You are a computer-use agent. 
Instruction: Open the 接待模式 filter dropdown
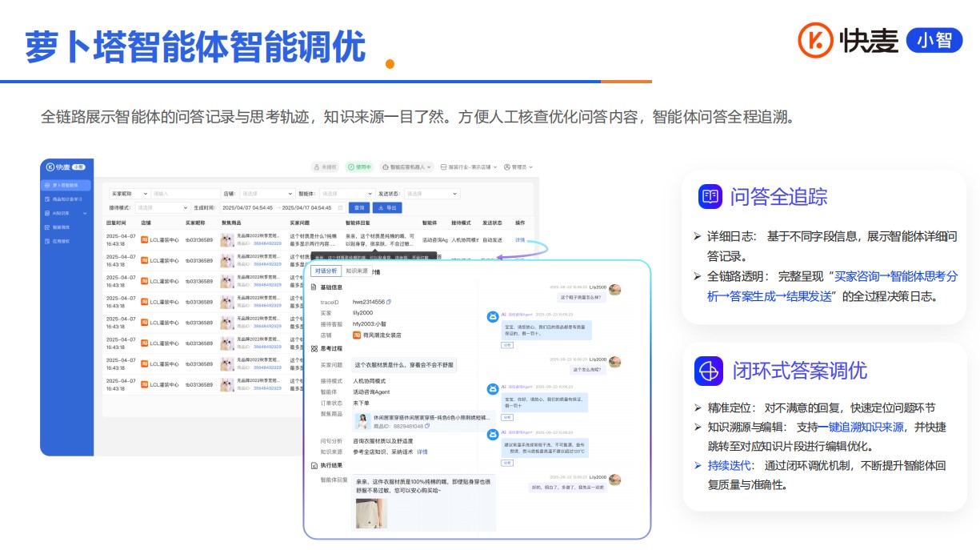coord(162,208)
